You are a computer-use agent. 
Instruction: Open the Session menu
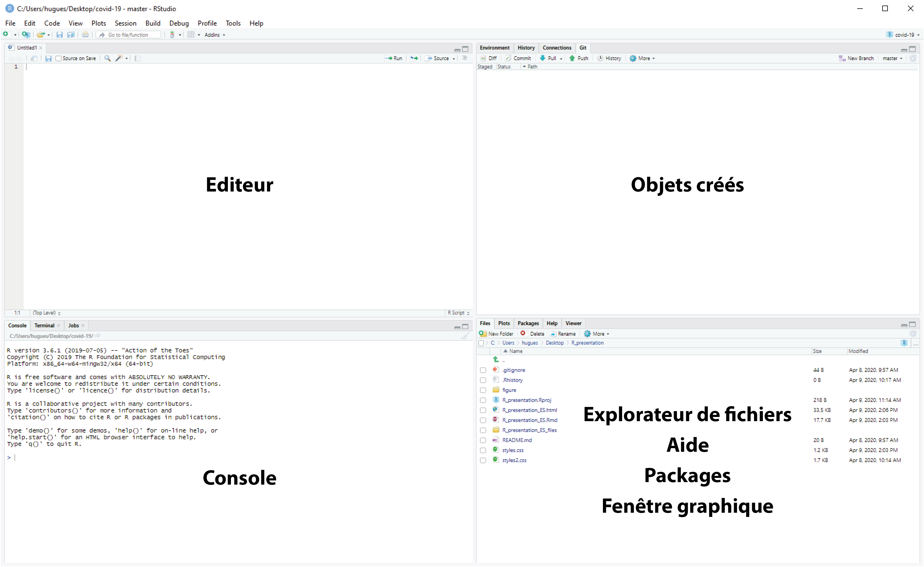coord(125,23)
